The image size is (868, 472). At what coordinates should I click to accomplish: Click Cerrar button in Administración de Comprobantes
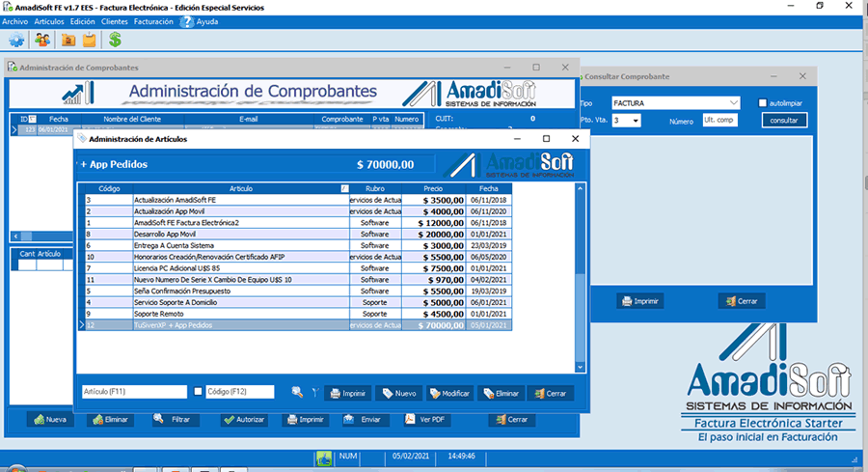coord(512,420)
